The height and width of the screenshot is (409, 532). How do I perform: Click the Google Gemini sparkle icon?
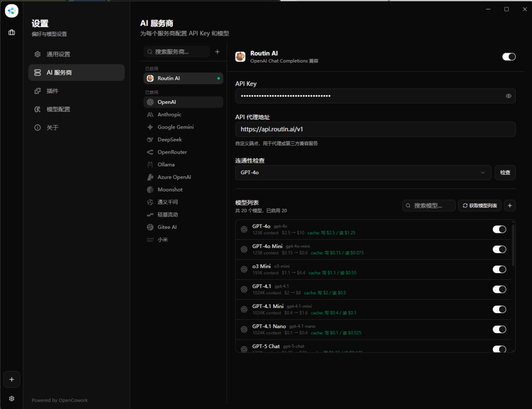(150, 127)
